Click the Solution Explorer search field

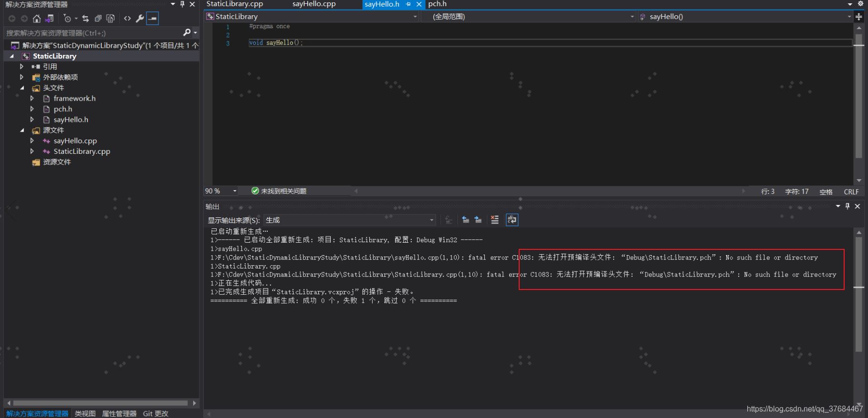[x=93, y=33]
